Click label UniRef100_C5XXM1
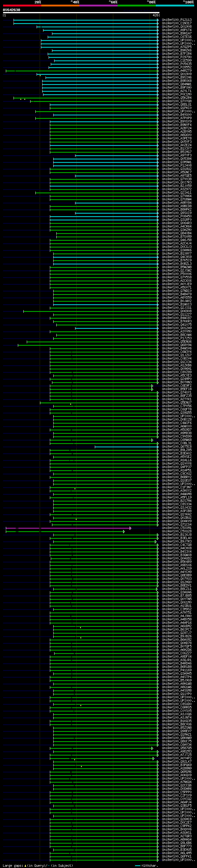This screenshot has height=868, width=197. tap(177, 528)
